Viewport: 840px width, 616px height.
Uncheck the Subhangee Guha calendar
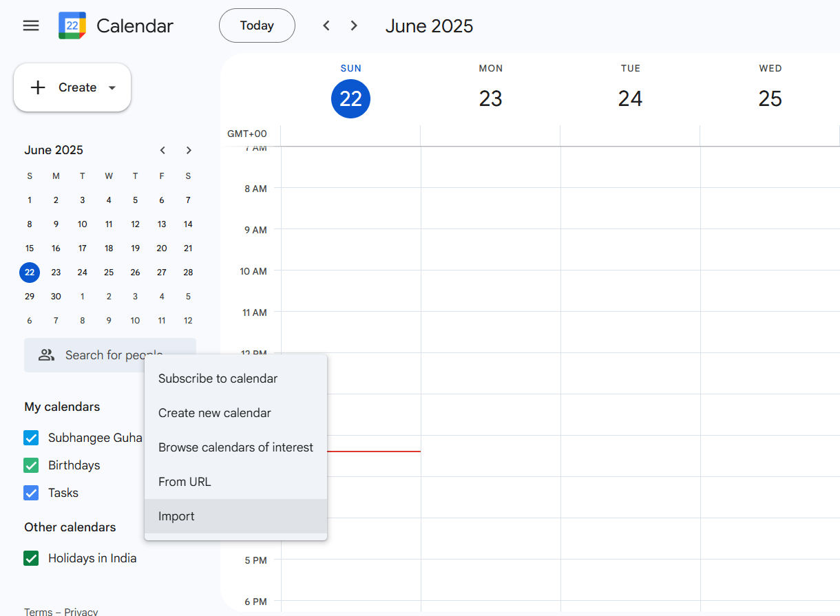31,438
